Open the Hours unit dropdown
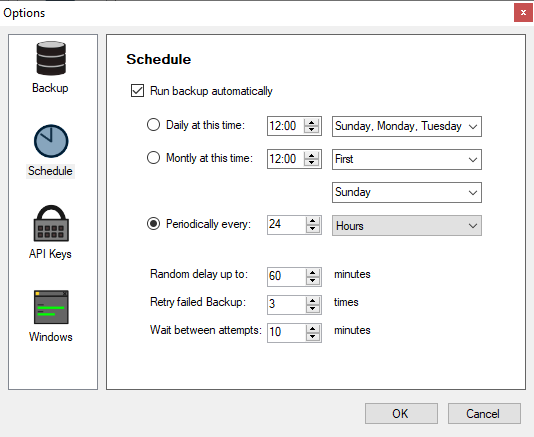This screenshot has height=437, width=534. coord(407,225)
